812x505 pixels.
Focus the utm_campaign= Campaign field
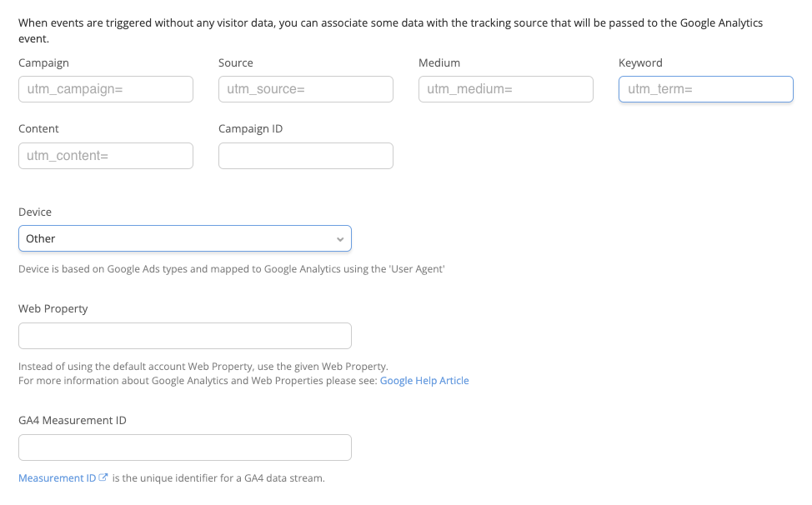pos(106,89)
